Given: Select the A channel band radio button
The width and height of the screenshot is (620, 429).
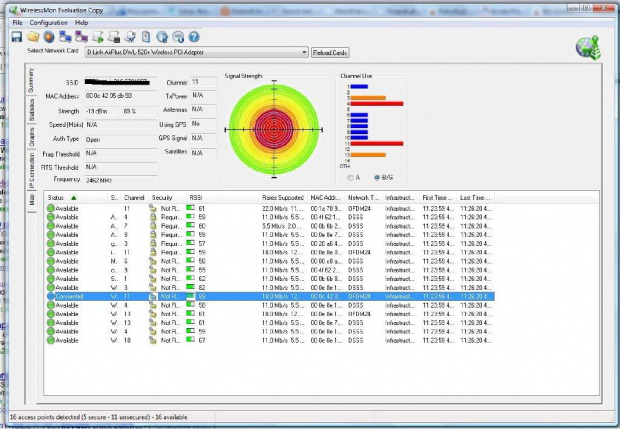Looking at the screenshot, I should point(349,177).
